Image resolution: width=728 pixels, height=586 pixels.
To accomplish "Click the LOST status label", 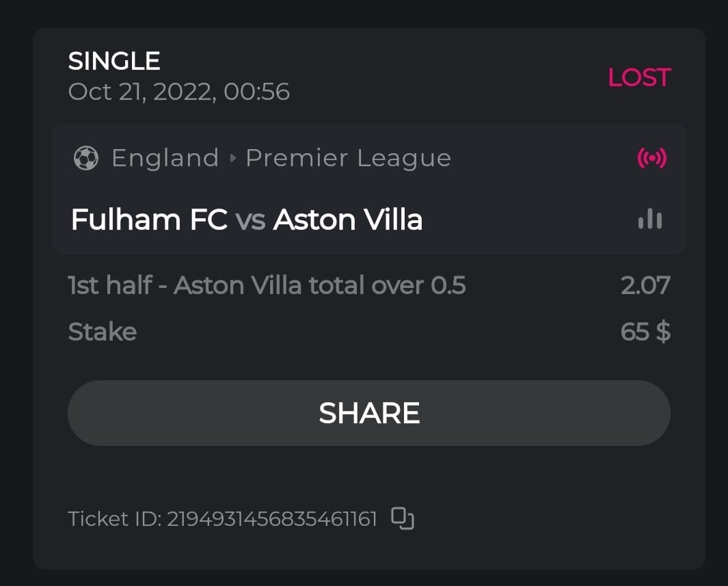I will pos(639,77).
